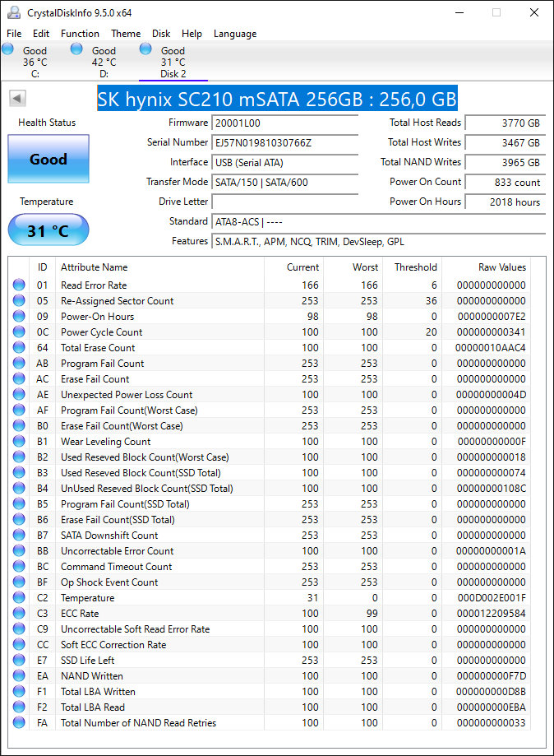Click Total Host Reads value 3770 GB
This screenshot has width=554, height=756.
pos(506,123)
